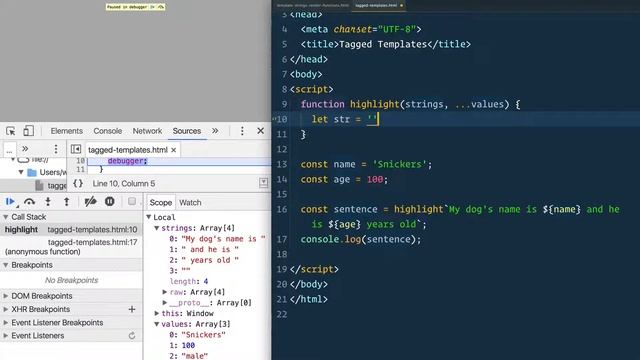Open the Console tab

108,131
